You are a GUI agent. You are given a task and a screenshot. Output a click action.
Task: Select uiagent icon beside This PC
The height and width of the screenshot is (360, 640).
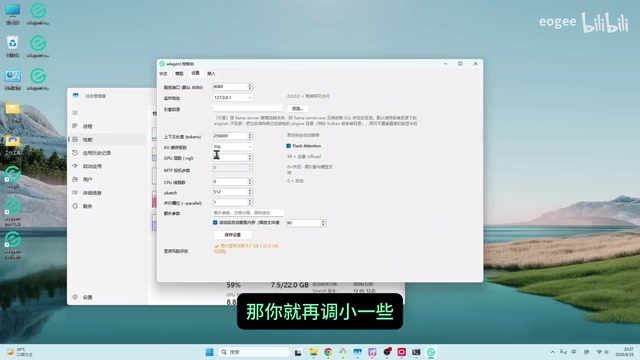click(x=38, y=14)
